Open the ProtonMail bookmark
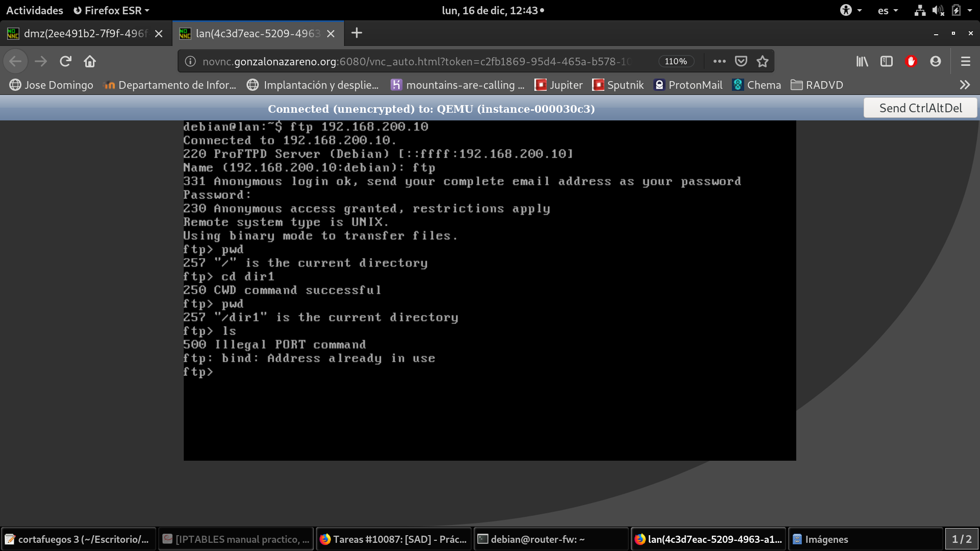The width and height of the screenshot is (980, 551). [688, 85]
